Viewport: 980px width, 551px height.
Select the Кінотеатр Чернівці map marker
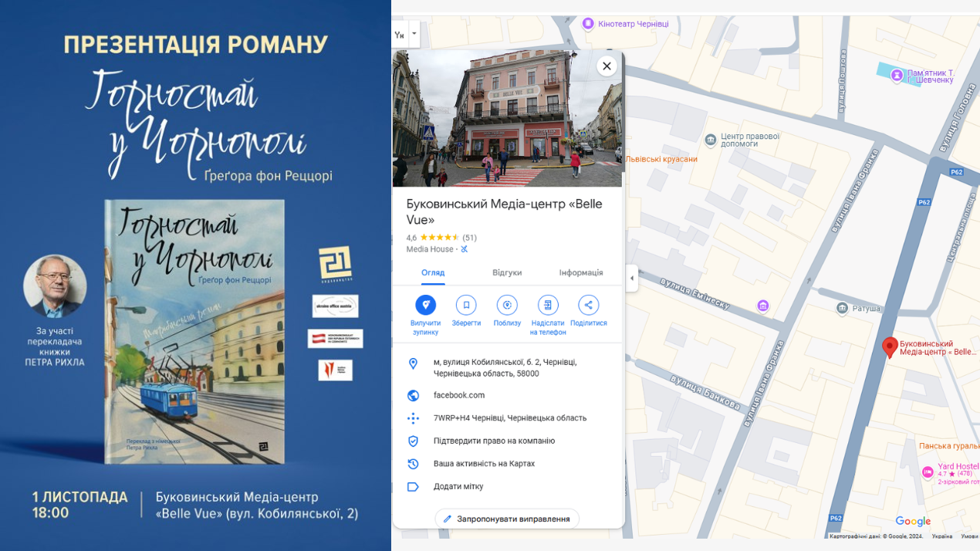pyautogui.click(x=589, y=24)
